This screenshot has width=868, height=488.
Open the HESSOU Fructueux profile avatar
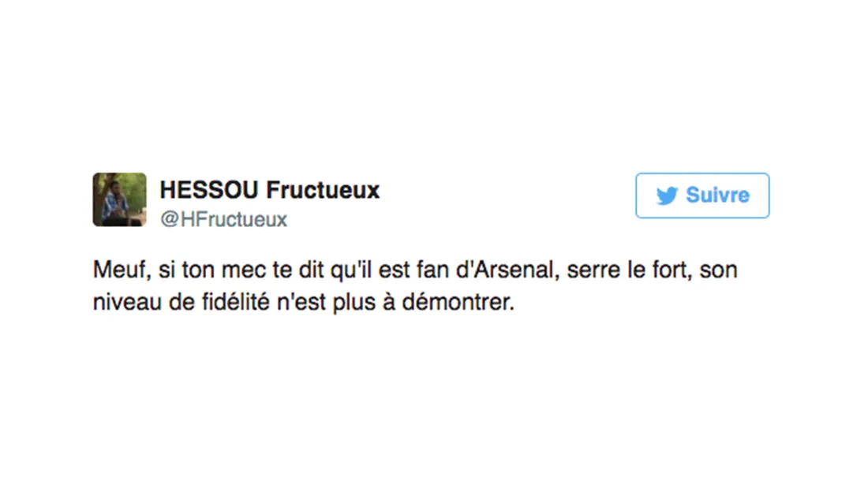click(119, 199)
